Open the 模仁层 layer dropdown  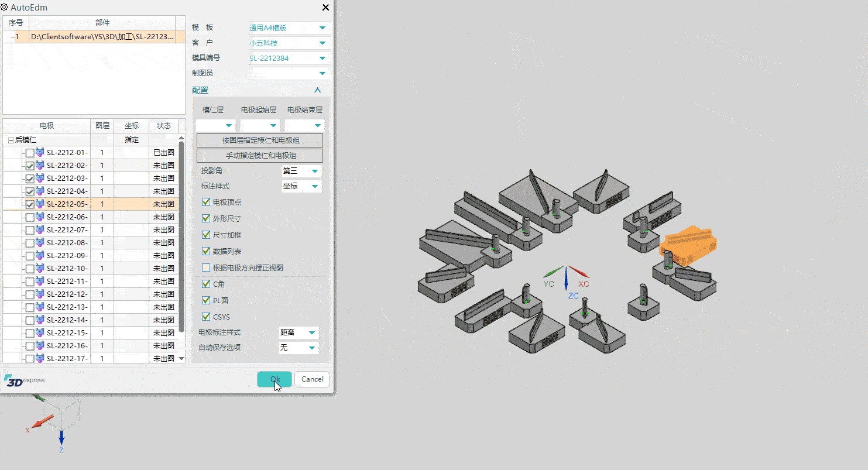215,125
